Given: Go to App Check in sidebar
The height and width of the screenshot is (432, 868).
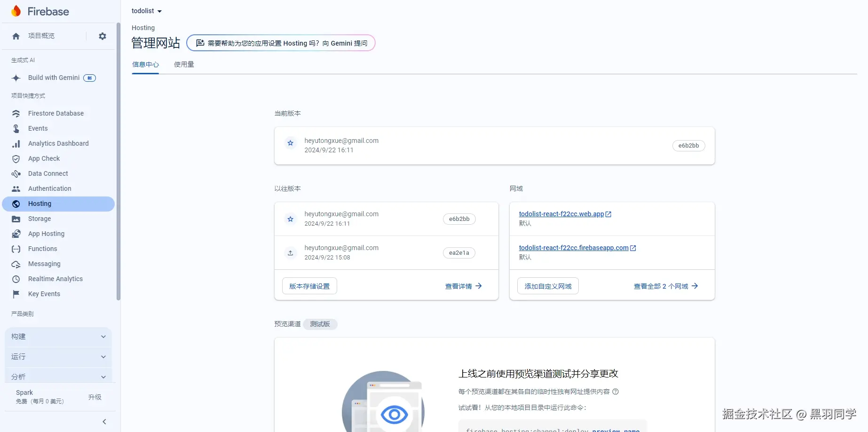Looking at the screenshot, I should coord(58,159).
